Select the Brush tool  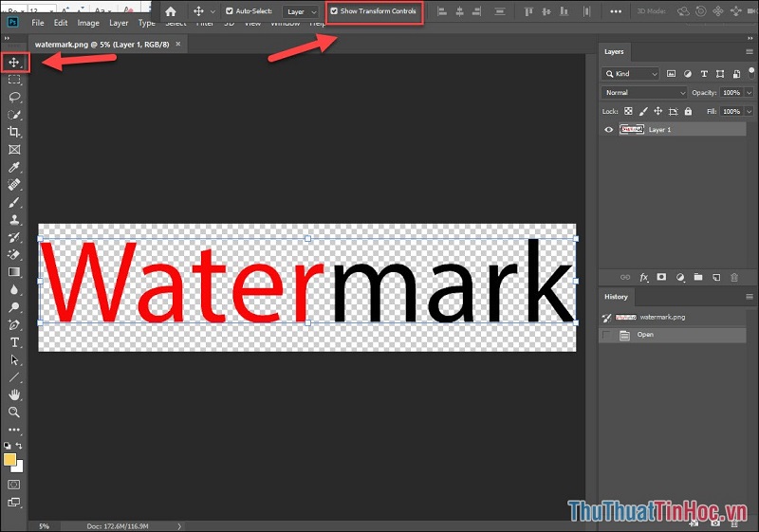coord(14,202)
